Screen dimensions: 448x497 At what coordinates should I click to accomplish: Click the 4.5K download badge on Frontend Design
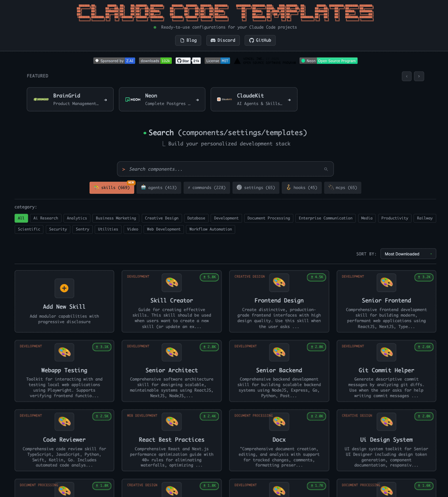pyautogui.click(x=316, y=277)
